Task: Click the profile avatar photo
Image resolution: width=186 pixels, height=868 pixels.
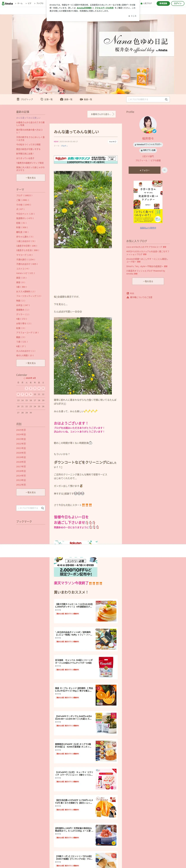Action: (x=148, y=125)
